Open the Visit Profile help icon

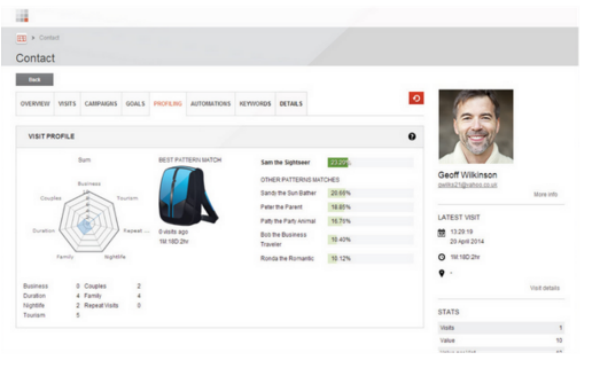point(412,137)
